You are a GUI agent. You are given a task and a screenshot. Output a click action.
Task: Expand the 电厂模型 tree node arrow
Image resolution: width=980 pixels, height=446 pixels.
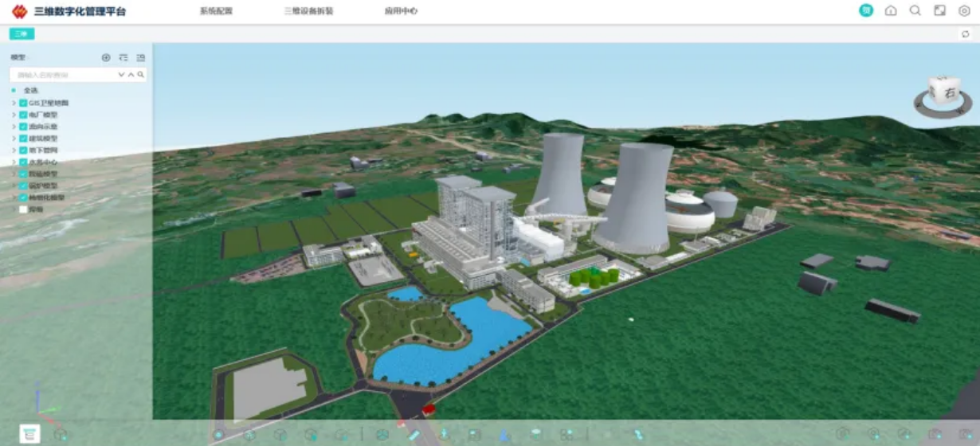tap(14, 115)
